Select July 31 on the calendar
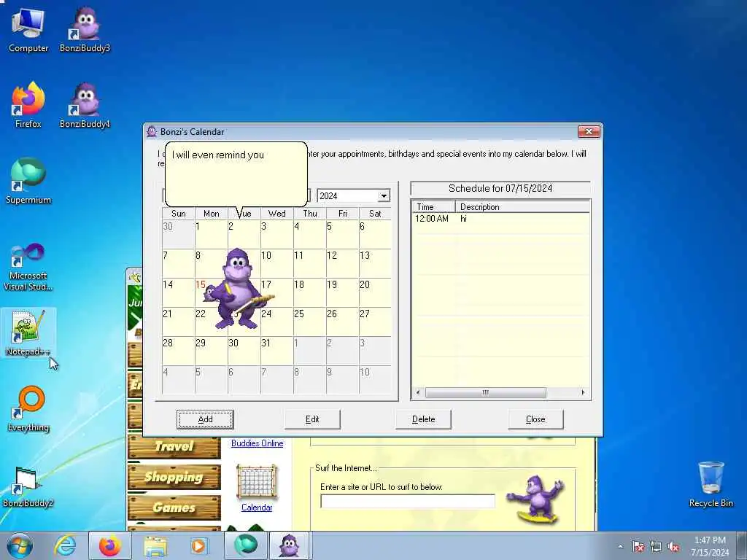The width and height of the screenshot is (747, 560). 276,351
